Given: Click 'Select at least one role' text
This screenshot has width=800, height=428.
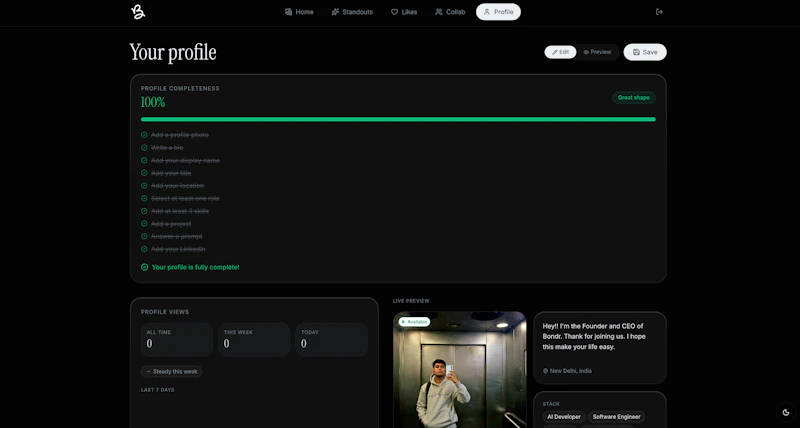Looking at the screenshot, I should click(x=185, y=198).
